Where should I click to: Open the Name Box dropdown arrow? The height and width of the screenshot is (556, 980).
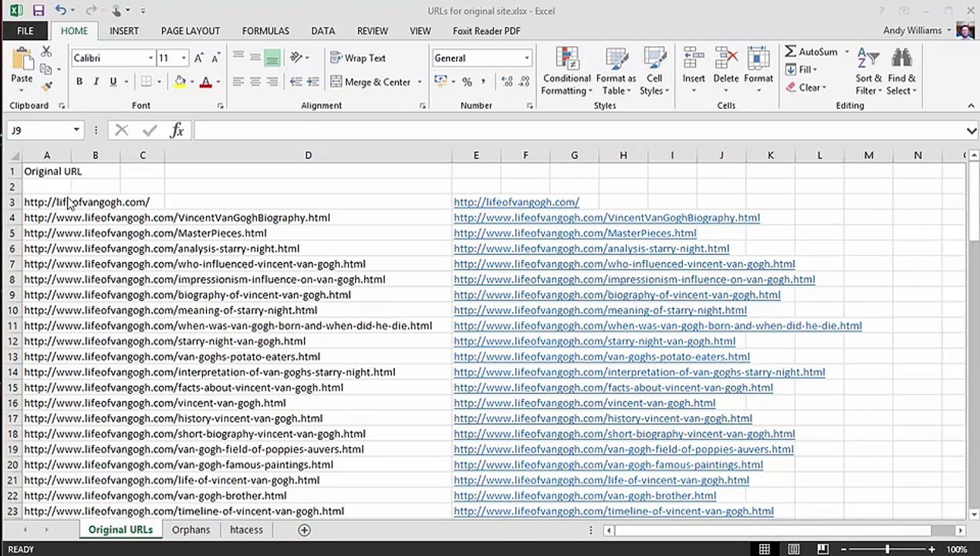(76, 131)
